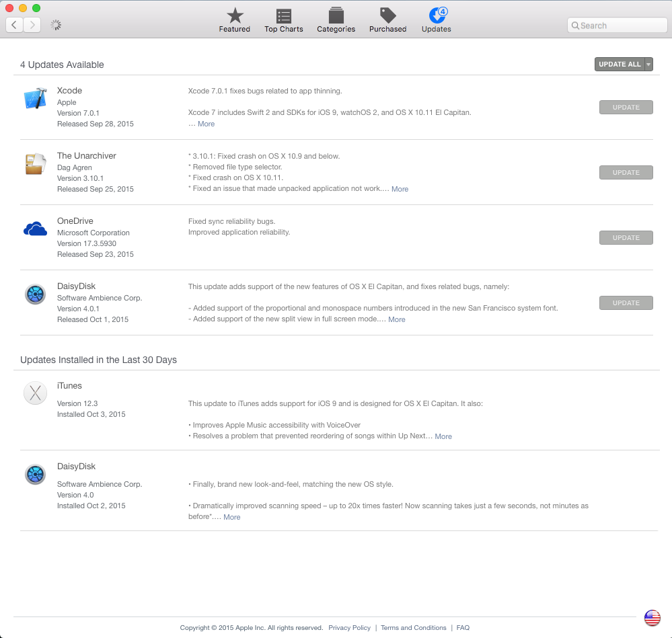The width and height of the screenshot is (672, 638).
Task: Update DaisyDisk to version 4.0.1
Action: pyautogui.click(x=626, y=303)
